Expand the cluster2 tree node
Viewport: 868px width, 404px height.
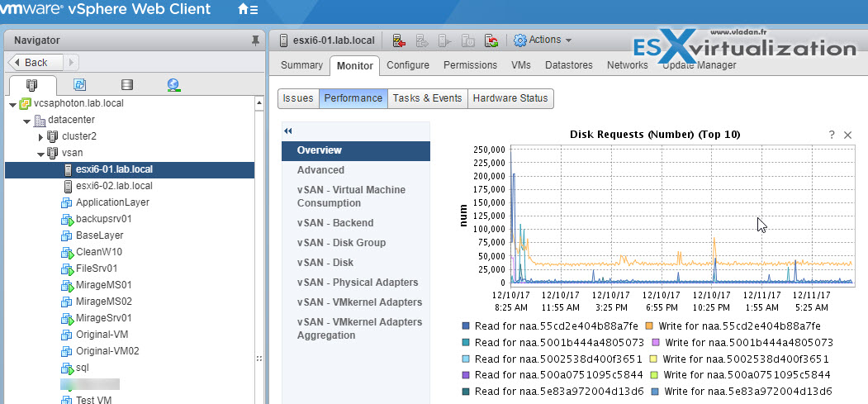pos(40,136)
